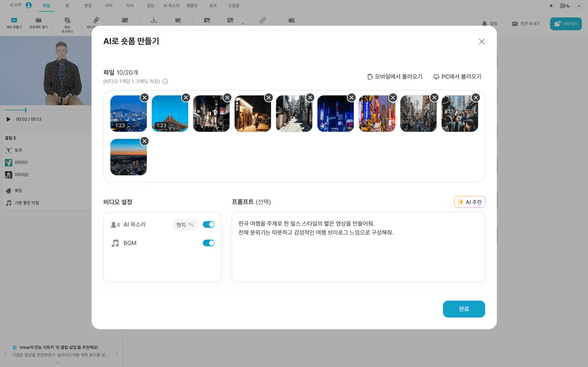Open the 현지 voice selector
This screenshot has width=588, height=367.
click(x=185, y=225)
